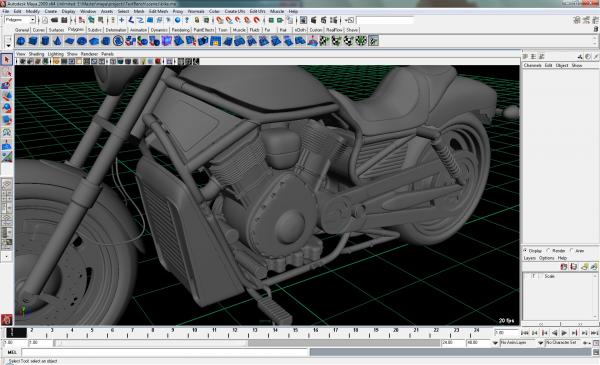Screen dimensions: 600x365
Task: Toggle Auto Keyframe button
Action: pos(587,343)
